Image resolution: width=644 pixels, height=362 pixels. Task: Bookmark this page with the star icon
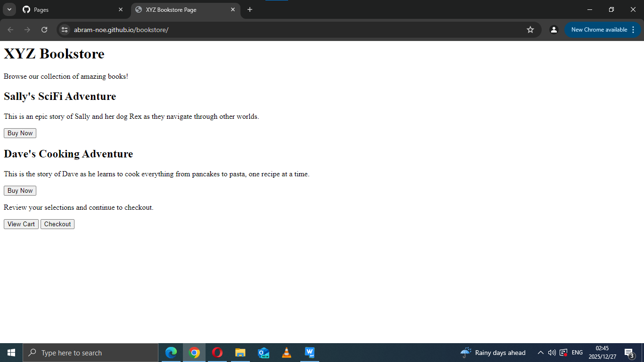[530, 30]
